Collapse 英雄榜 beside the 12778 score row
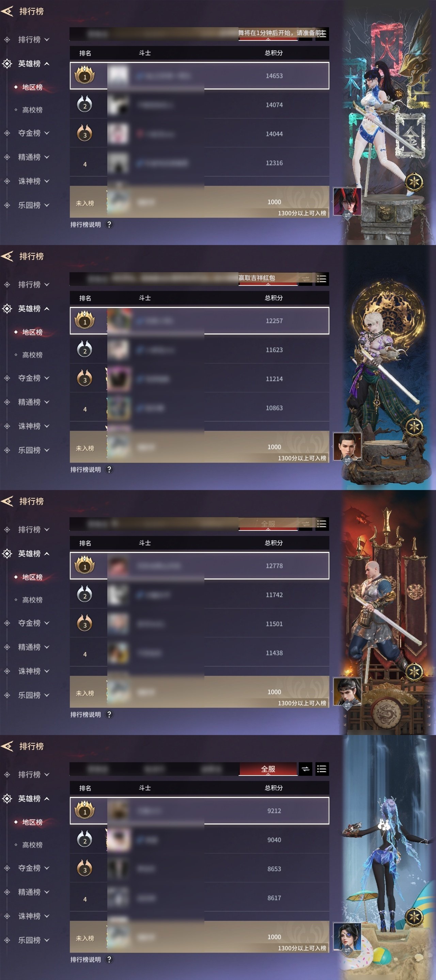This screenshot has height=980, width=436. pos(33,554)
